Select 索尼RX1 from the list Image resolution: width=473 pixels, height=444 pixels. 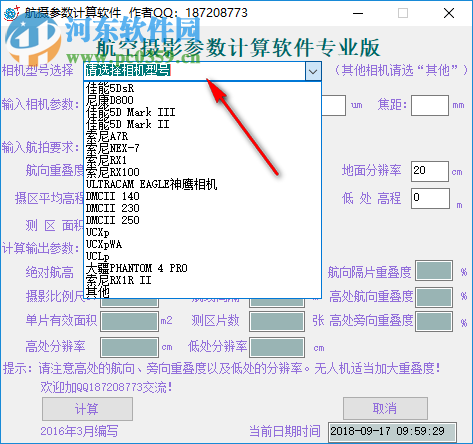tap(202, 160)
